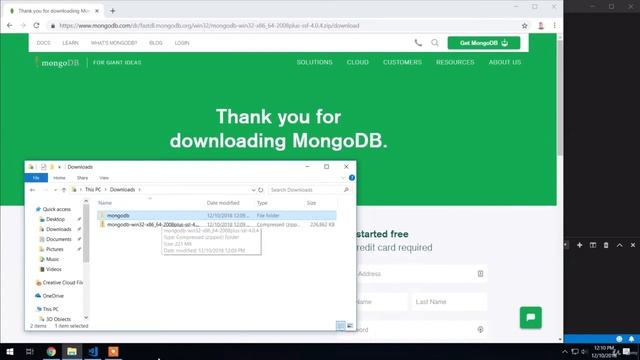This screenshot has height=360, width=640.
Task: Go up one folder level in Explorer
Action: tap(64, 190)
